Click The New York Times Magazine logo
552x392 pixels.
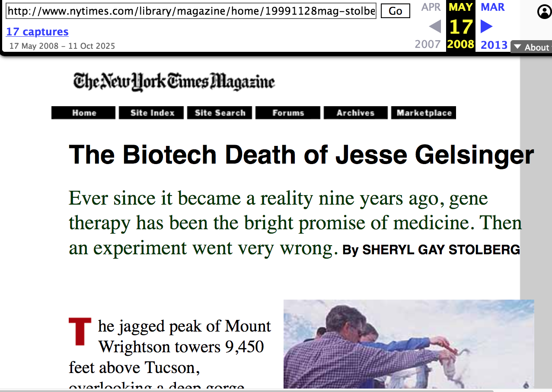tap(174, 81)
